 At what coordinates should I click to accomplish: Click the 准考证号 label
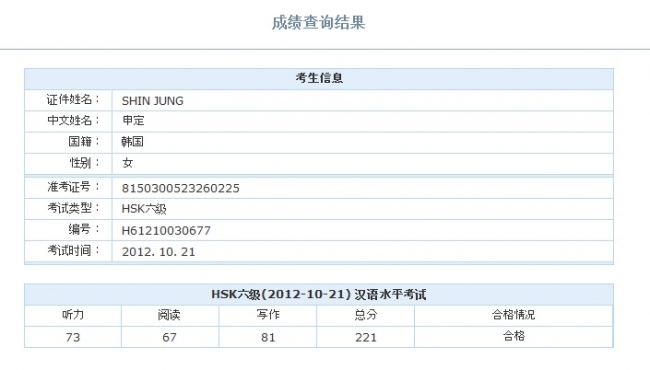[x=73, y=187]
